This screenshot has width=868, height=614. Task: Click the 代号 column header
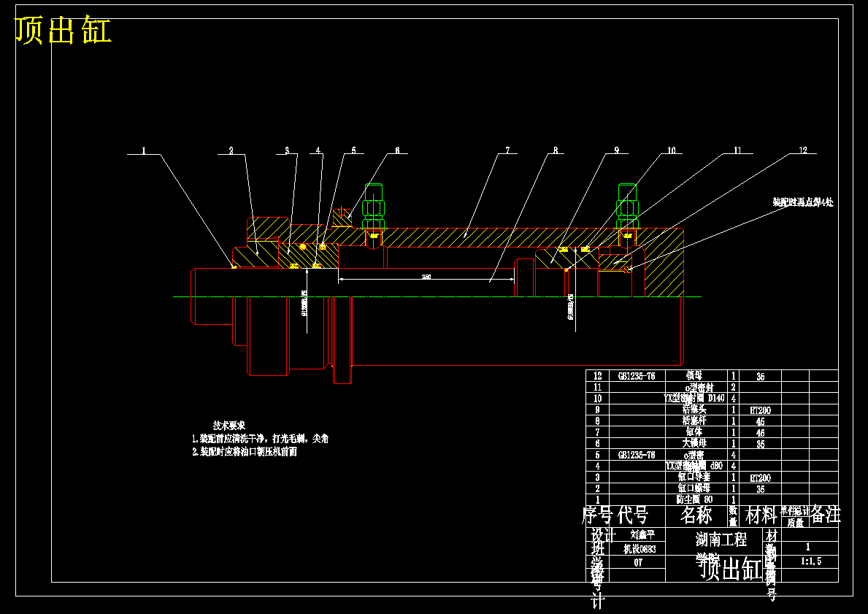click(x=633, y=515)
